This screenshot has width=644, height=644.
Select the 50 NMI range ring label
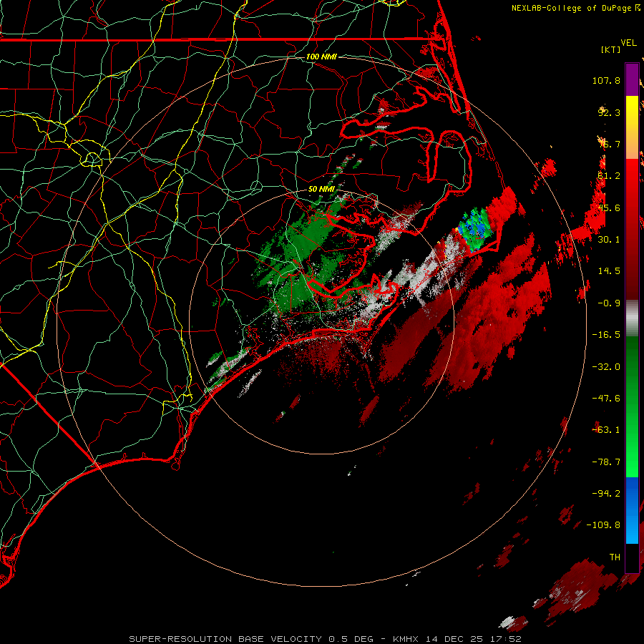click(x=321, y=189)
